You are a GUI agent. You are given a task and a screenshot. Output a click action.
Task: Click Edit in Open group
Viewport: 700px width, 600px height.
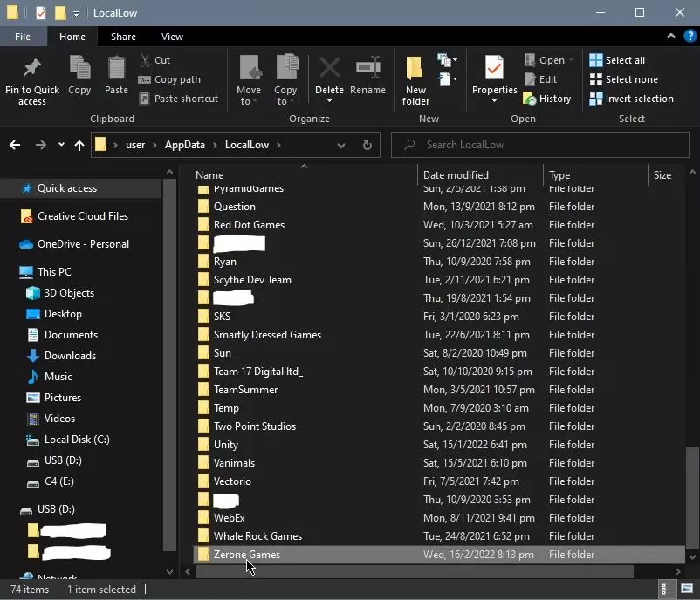tap(540, 79)
